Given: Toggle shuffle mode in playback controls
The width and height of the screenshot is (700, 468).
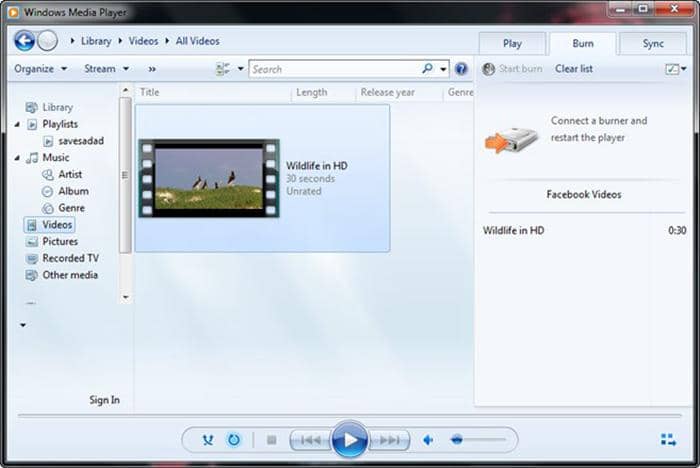Looking at the screenshot, I should point(208,440).
